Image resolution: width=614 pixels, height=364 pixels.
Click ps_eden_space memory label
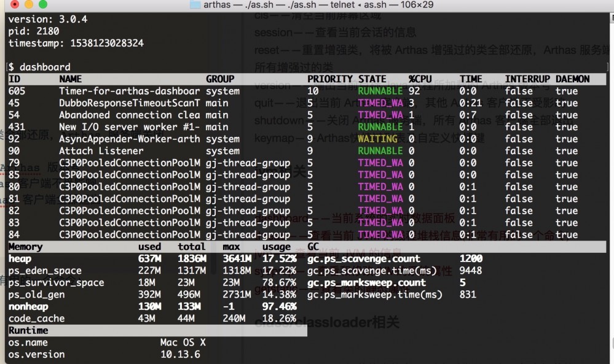45,271
